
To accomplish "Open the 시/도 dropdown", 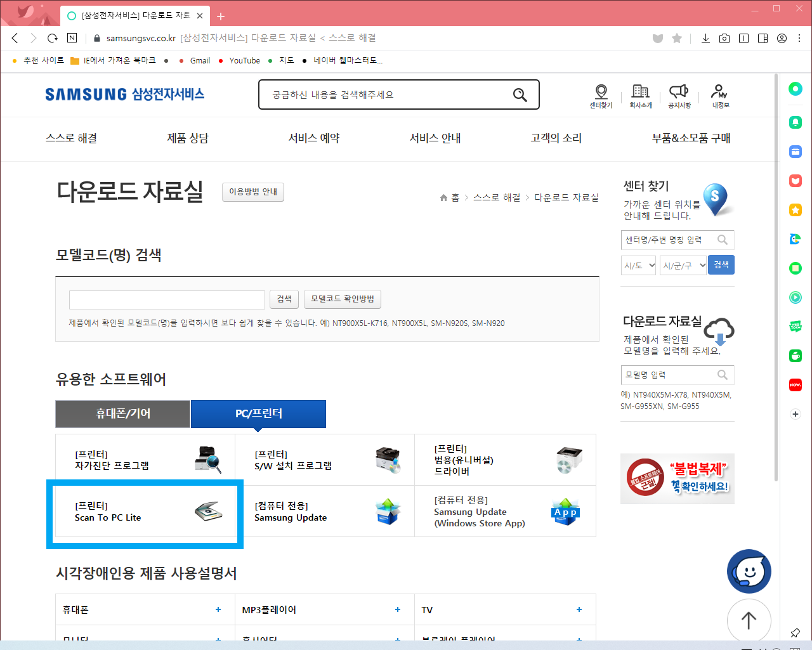I will click(x=638, y=266).
